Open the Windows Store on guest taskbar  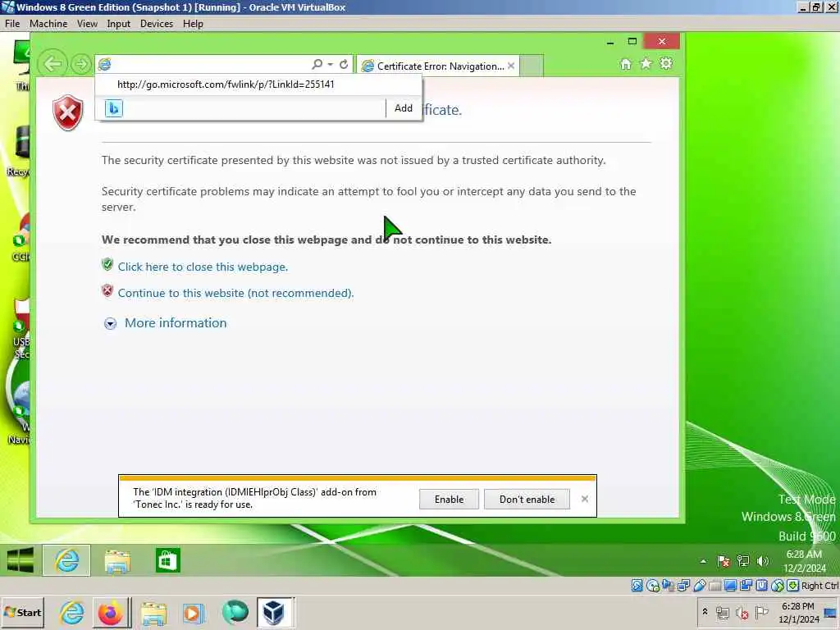[167, 561]
